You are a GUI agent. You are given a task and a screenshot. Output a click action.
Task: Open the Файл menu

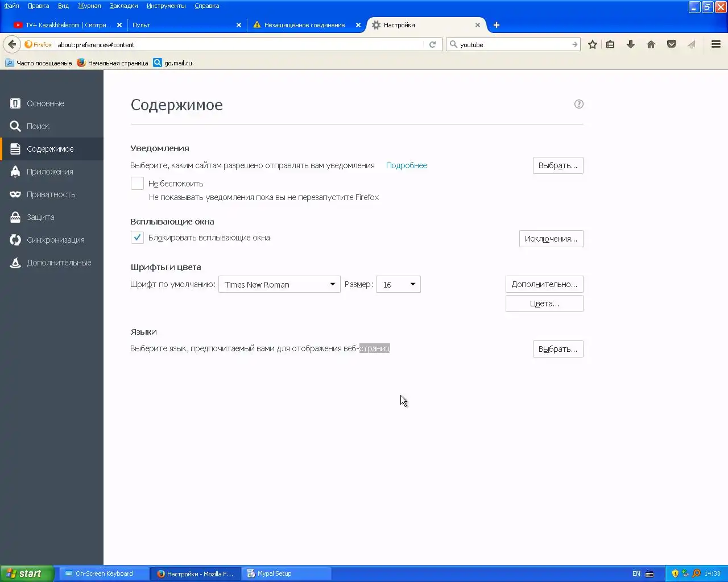point(11,6)
